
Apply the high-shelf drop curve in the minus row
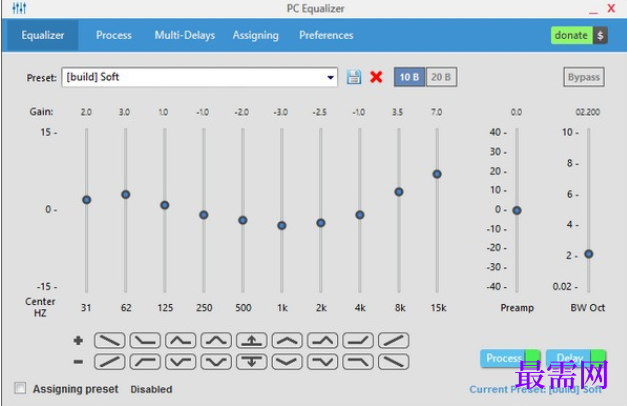[x=358, y=362]
